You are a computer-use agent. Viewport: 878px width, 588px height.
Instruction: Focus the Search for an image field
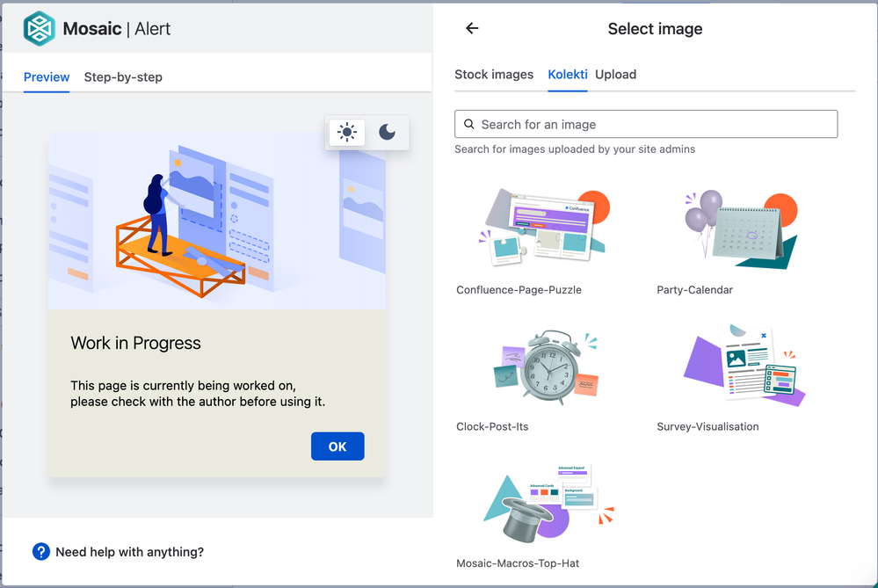pyautogui.click(x=646, y=124)
